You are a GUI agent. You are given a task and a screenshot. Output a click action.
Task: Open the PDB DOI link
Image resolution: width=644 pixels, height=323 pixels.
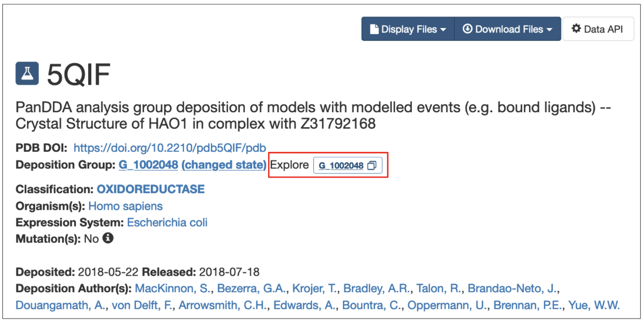pos(170,147)
